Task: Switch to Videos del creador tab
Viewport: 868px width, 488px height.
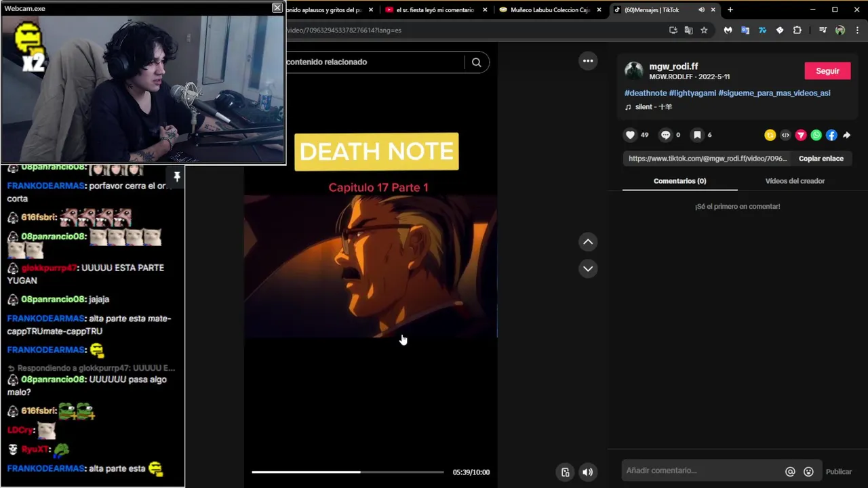Action: pos(795,181)
